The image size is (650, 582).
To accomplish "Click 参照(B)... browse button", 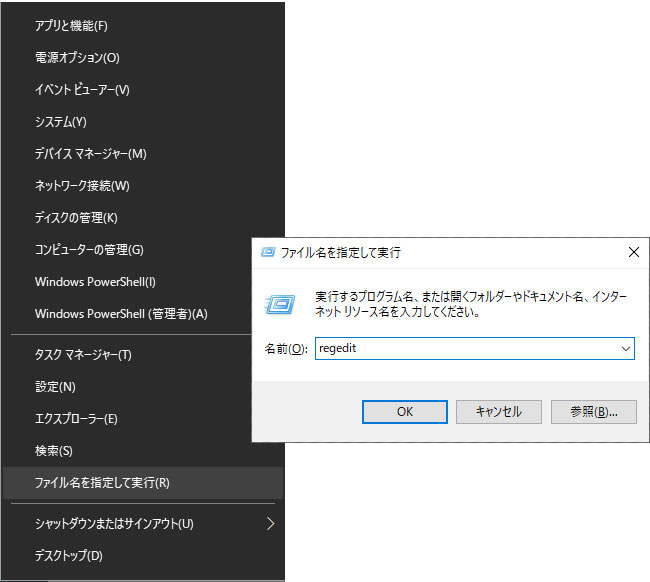I will [594, 412].
